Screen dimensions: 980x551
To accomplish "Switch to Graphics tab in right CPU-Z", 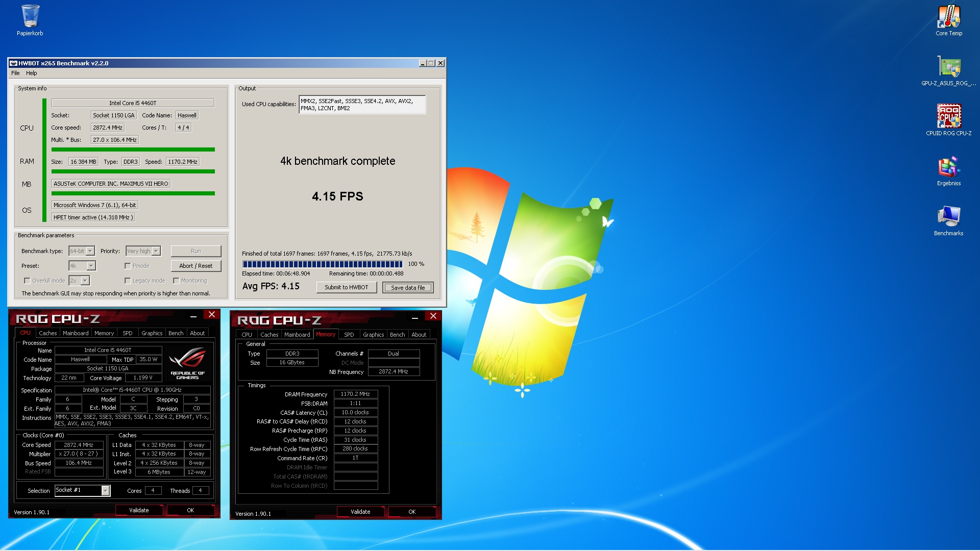I will [x=374, y=335].
